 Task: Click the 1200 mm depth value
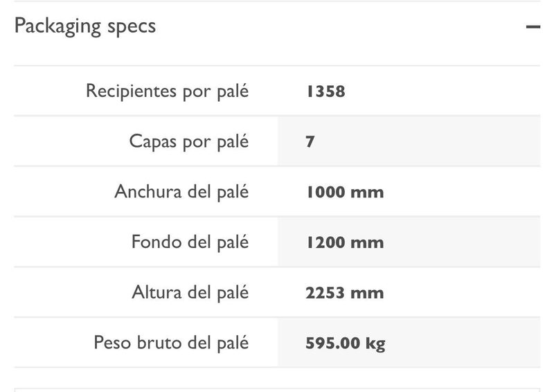[345, 243]
